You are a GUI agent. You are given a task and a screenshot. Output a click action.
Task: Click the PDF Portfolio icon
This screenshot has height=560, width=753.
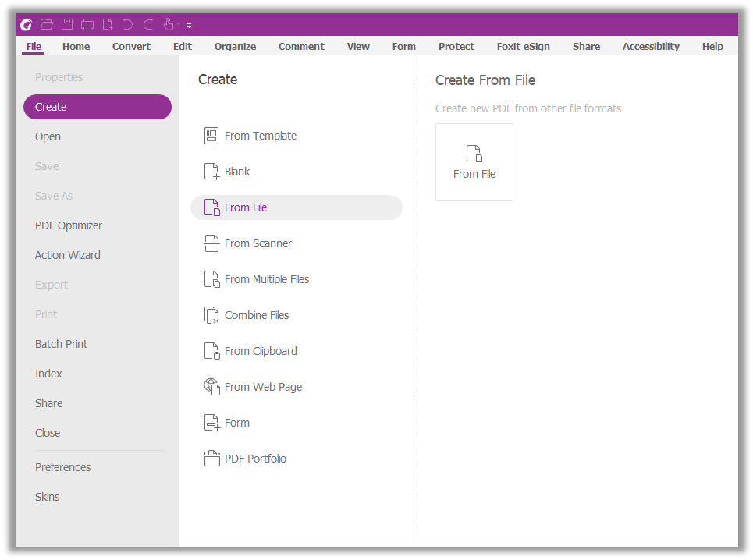point(211,459)
